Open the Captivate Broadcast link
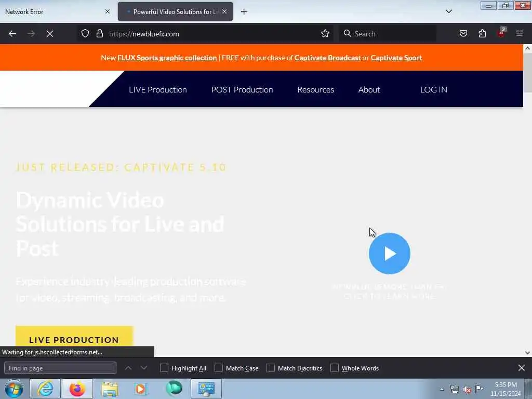532x399 pixels. point(327,58)
